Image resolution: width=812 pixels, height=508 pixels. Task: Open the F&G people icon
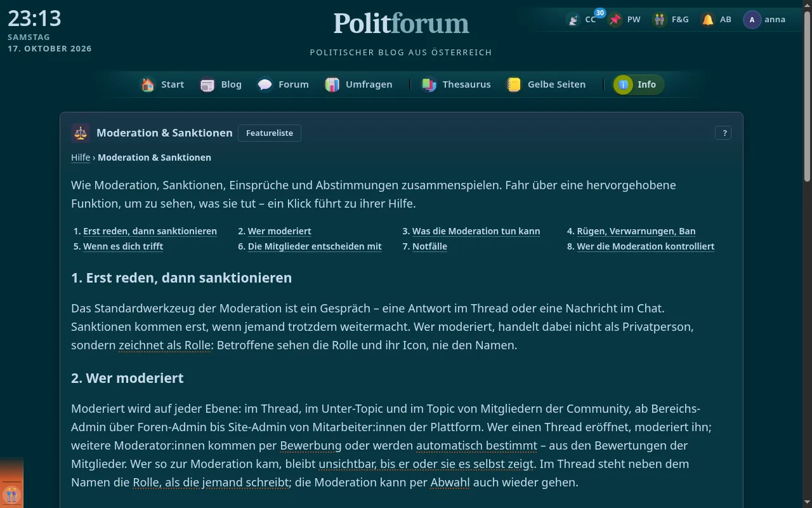coord(660,20)
